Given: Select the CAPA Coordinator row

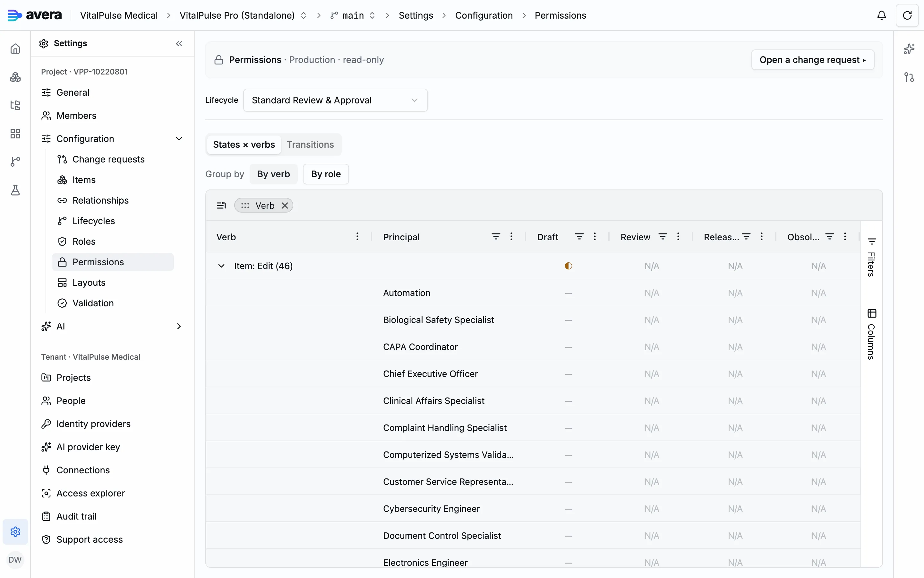Looking at the screenshot, I should click(x=533, y=347).
